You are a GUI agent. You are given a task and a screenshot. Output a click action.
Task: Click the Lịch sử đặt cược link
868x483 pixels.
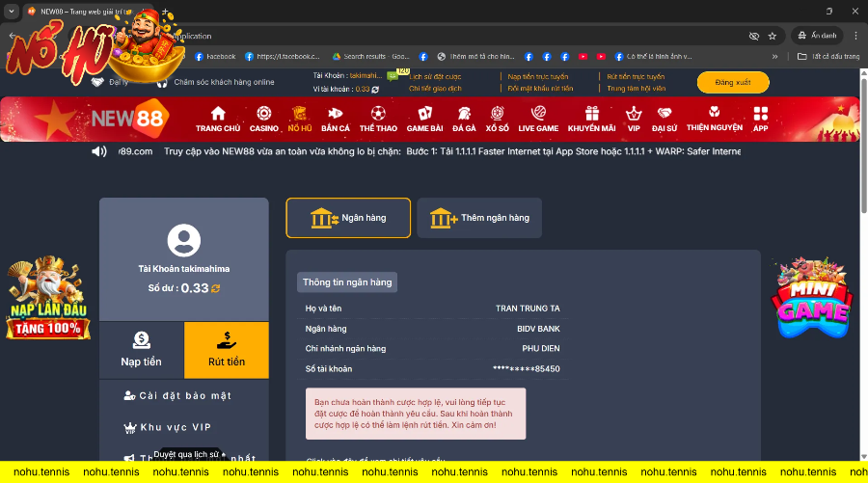[434, 76]
